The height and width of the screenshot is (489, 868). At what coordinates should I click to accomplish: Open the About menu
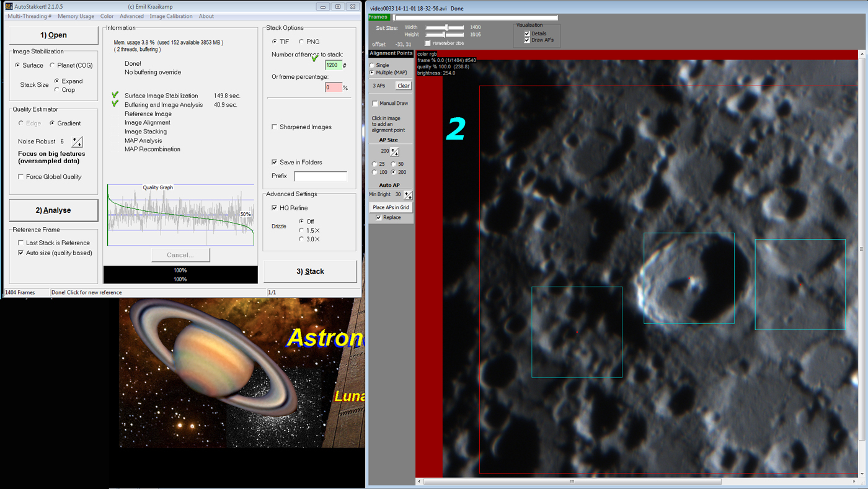click(206, 17)
